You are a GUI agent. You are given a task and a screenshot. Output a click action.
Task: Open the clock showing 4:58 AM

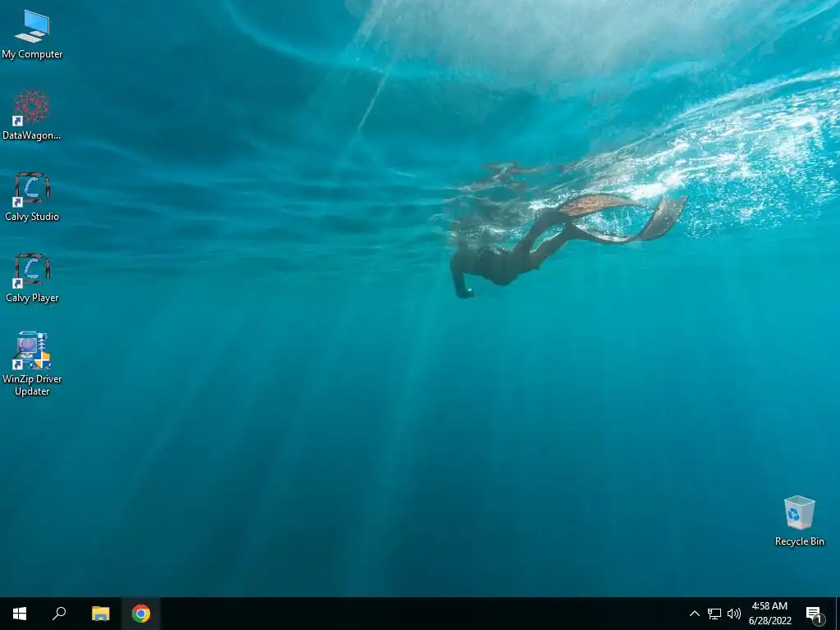pyautogui.click(x=769, y=614)
